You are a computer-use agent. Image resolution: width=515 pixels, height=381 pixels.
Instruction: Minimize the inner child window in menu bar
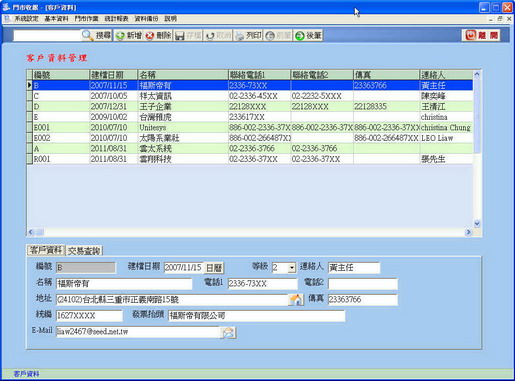coord(491,19)
